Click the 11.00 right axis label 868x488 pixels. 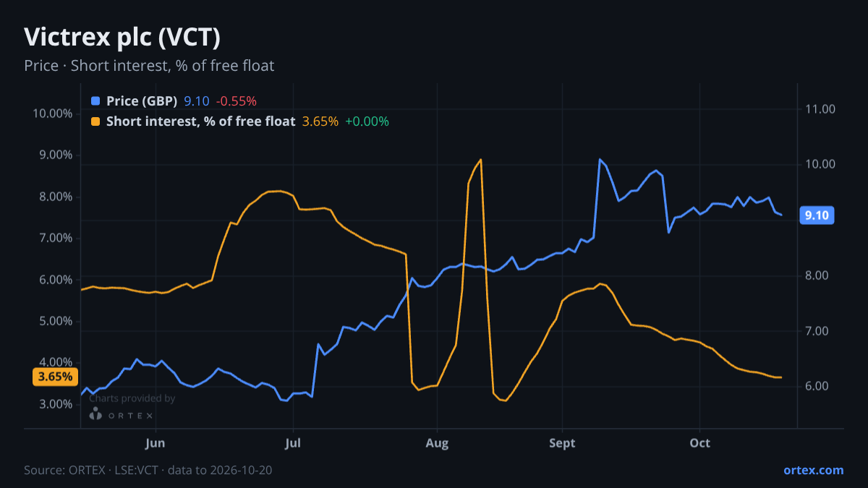click(x=820, y=109)
